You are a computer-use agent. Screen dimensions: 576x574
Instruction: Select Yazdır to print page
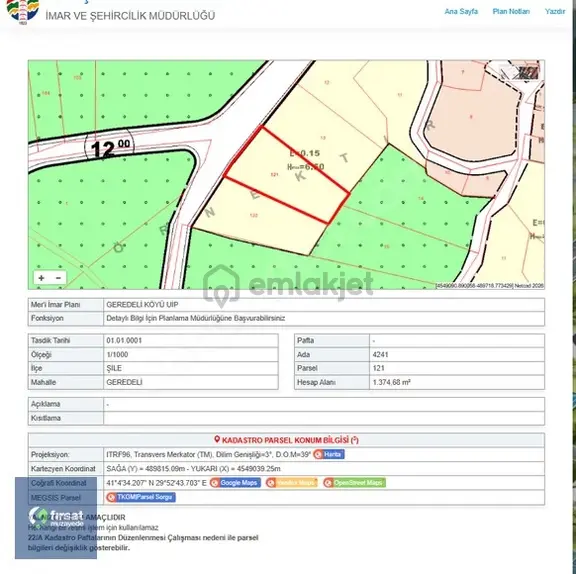point(555,11)
